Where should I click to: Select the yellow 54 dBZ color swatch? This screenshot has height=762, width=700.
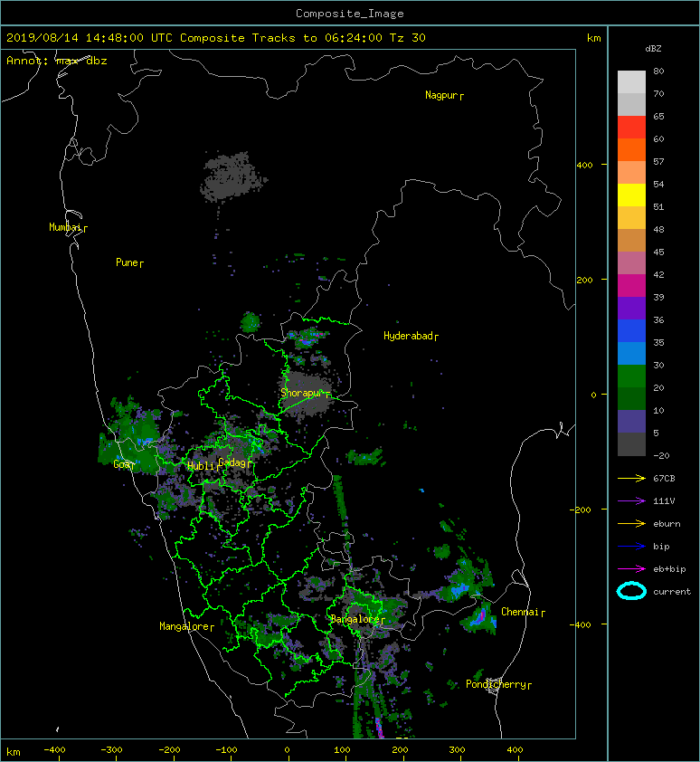[x=631, y=195]
